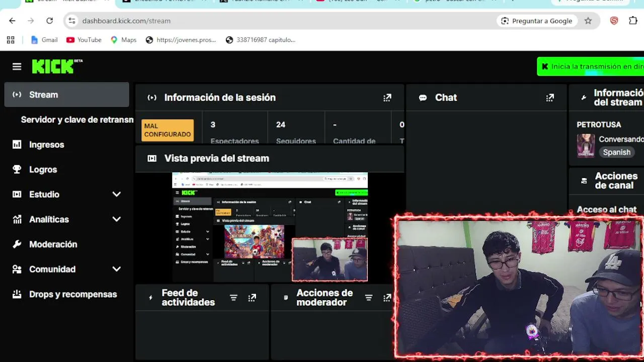Expand the Estudio submenu chevron
The image size is (644, 362).
(116, 194)
